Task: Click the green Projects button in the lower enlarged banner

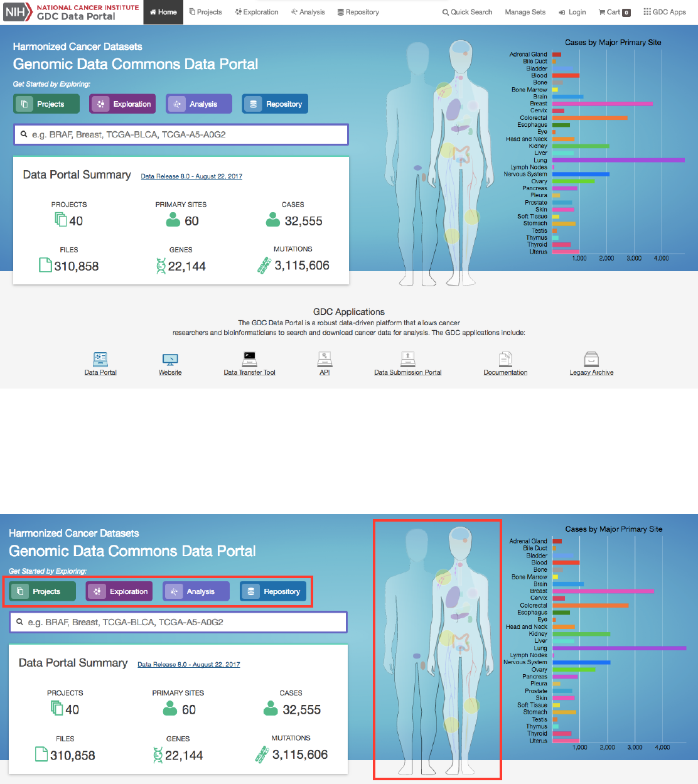Action: coord(43,591)
